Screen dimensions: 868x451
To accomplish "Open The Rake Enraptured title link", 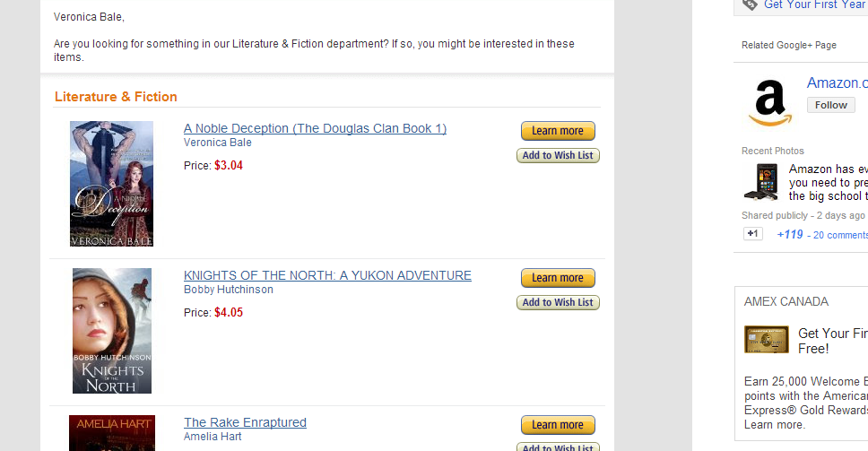I will (245, 422).
